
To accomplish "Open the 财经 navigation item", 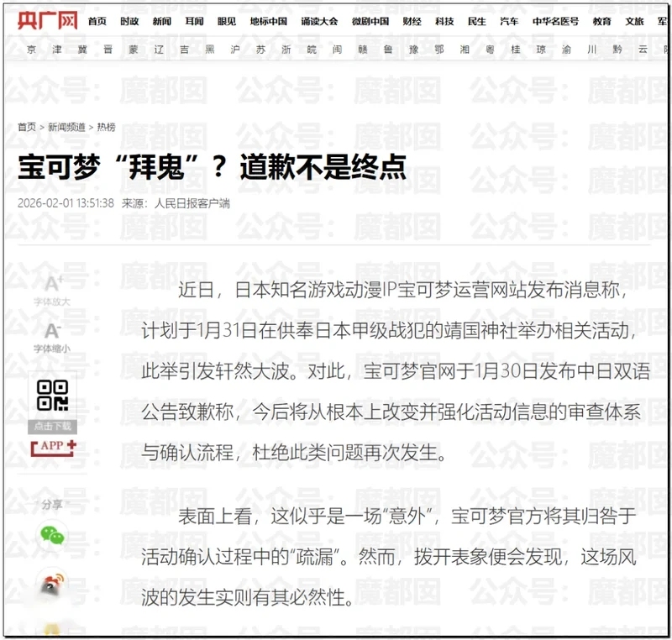I will [x=412, y=22].
